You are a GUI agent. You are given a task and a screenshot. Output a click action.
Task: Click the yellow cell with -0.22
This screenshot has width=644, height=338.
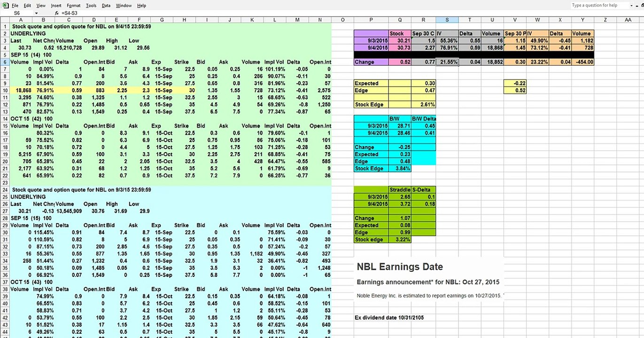(x=515, y=83)
